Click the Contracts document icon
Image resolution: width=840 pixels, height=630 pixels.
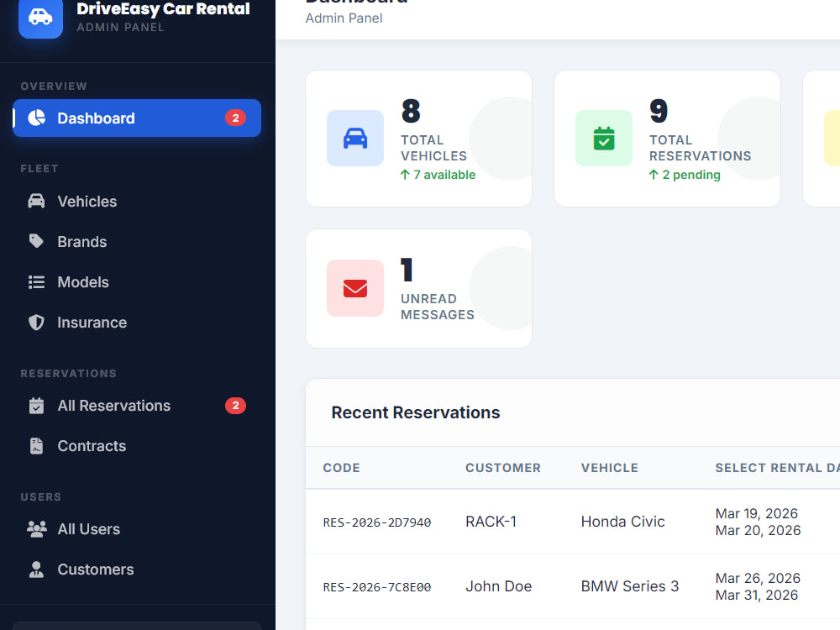(x=36, y=446)
